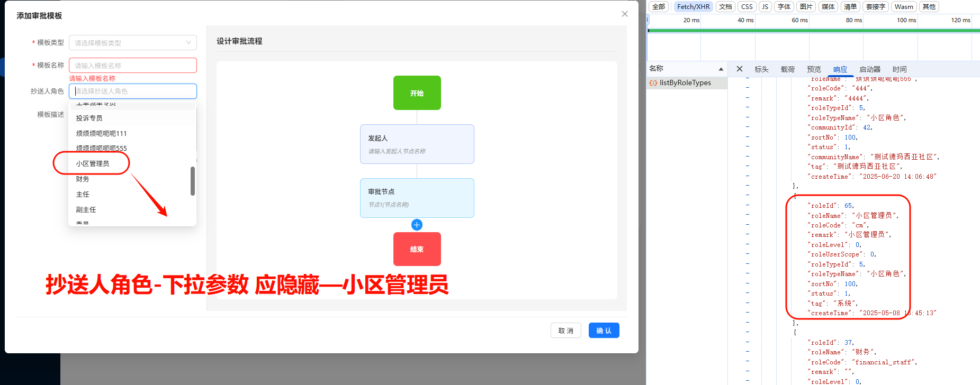Select 财务 option in role list
The width and height of the screenshot is (980, 385).
click(x=83, y=179)
